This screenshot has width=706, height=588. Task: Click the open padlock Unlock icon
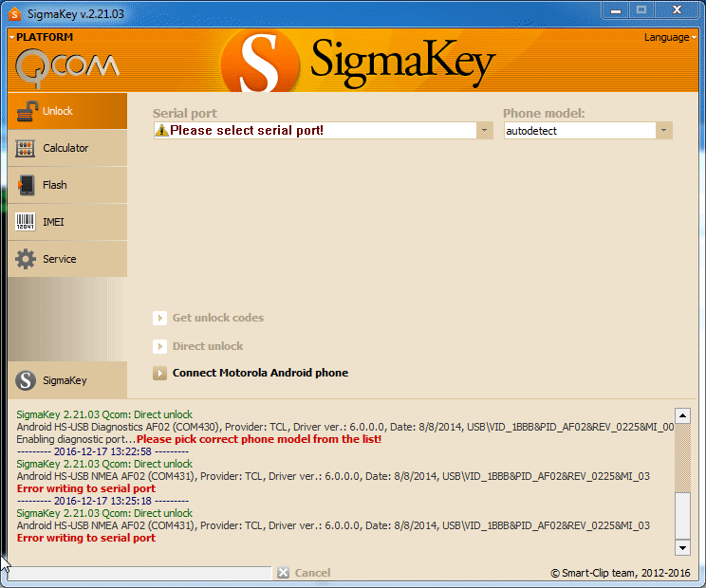pos(27,111)
